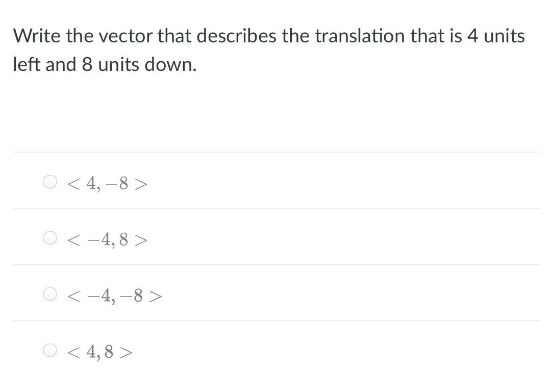
Task: Click the answer text < −4, 8 >
Action: [x=107, y=239]
